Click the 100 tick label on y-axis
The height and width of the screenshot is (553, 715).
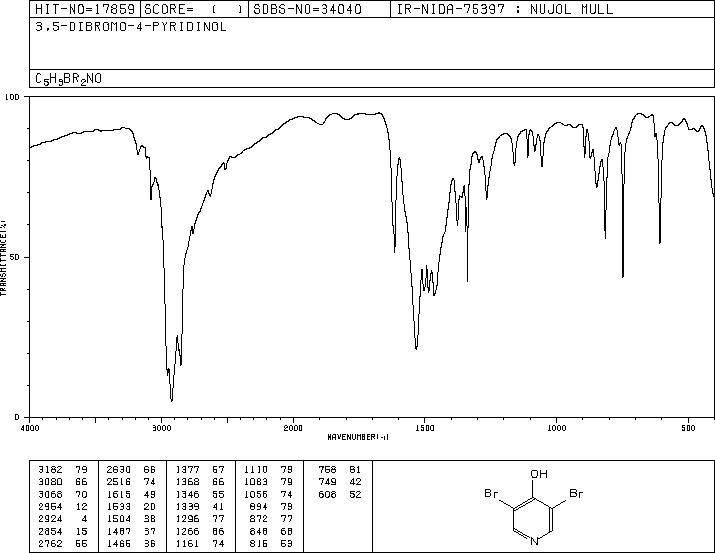(x=13, y=97)
